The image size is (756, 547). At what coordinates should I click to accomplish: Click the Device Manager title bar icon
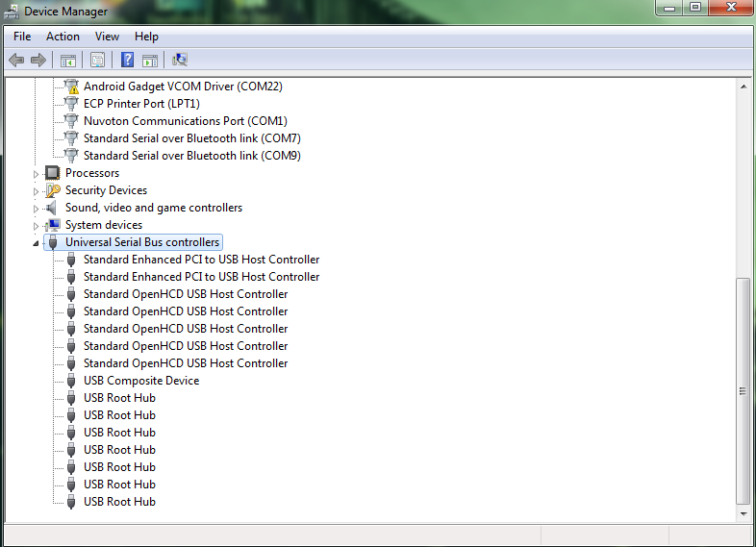click(12, 12)
